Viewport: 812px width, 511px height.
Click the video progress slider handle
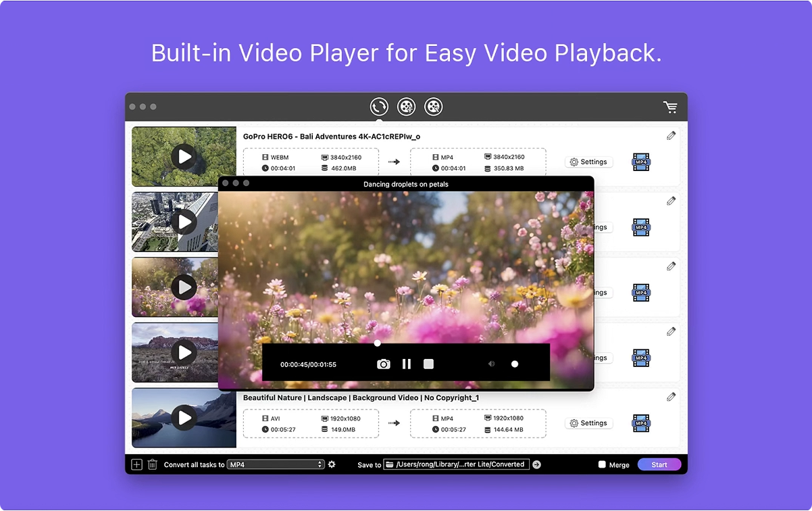(378, 343)
